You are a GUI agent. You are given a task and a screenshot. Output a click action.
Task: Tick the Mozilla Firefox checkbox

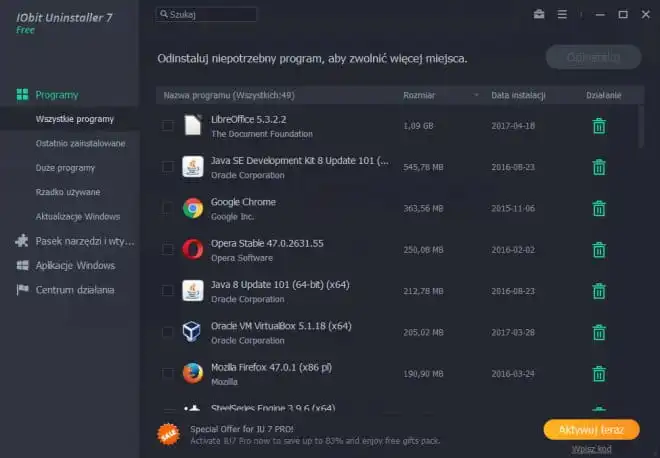(x=168, y=373)
